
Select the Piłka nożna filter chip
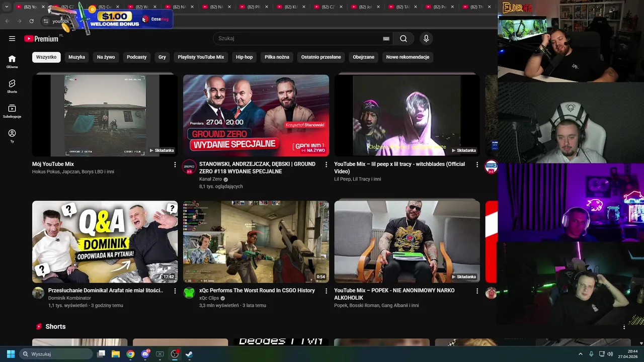[x=277, y=57]
